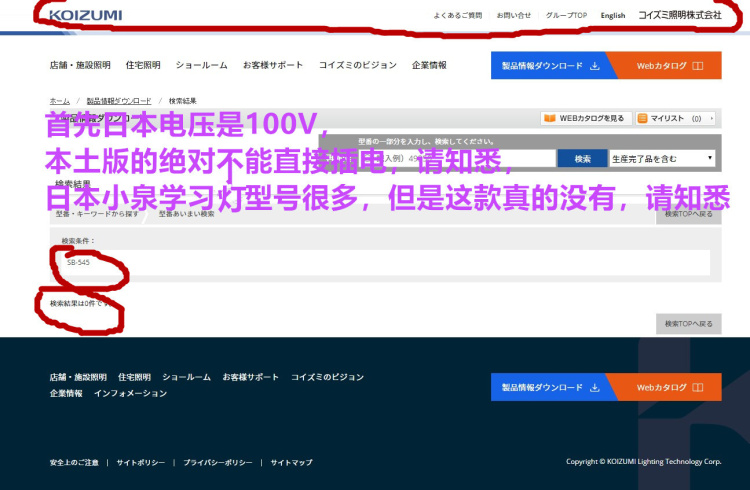The height and width of the screenshot is (490, 750).
Task: Open 店舗・施設照明 in top navigation
Action: (x=80, y=65)
